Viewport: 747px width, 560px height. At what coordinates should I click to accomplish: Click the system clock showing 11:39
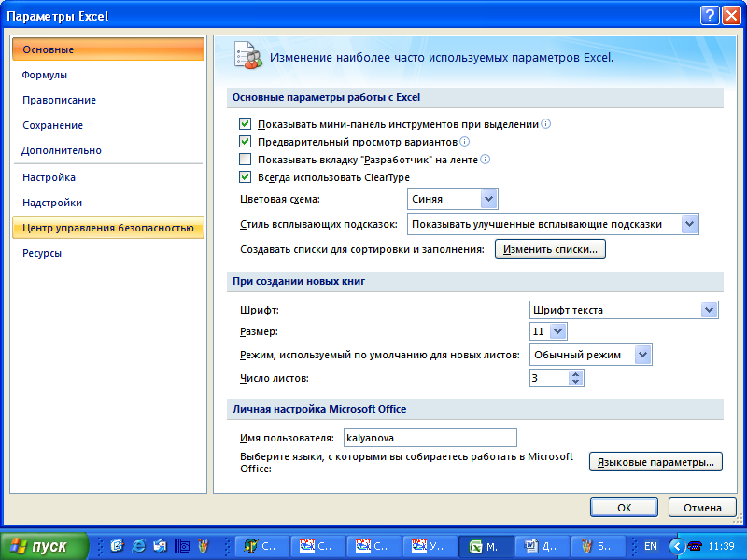coord(721,546)
